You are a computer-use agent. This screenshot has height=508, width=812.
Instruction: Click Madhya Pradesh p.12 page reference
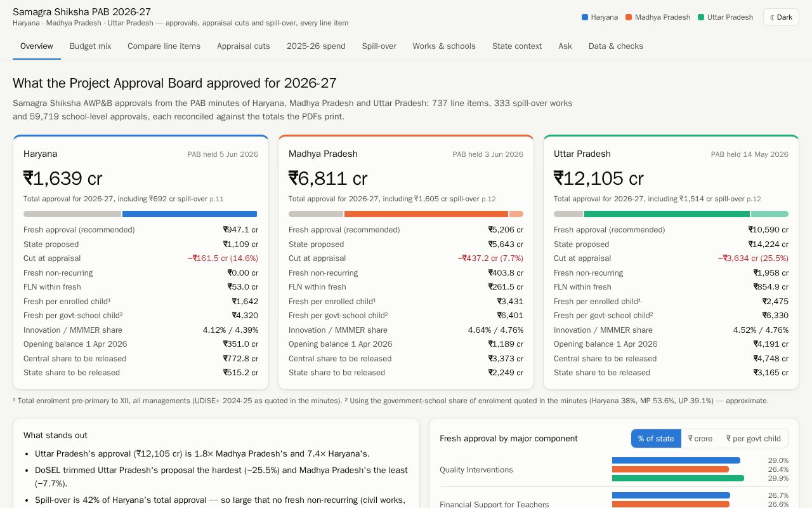[488, 199]
